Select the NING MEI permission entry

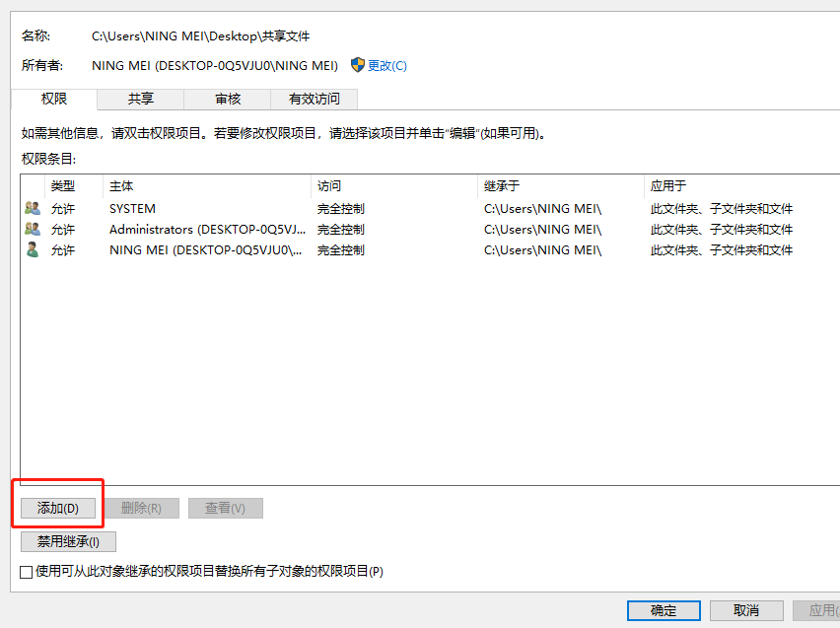197,249
